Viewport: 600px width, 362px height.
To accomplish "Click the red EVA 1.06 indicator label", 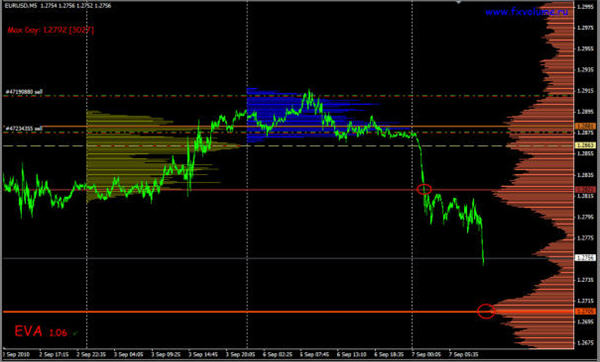I will pos(41,331).
